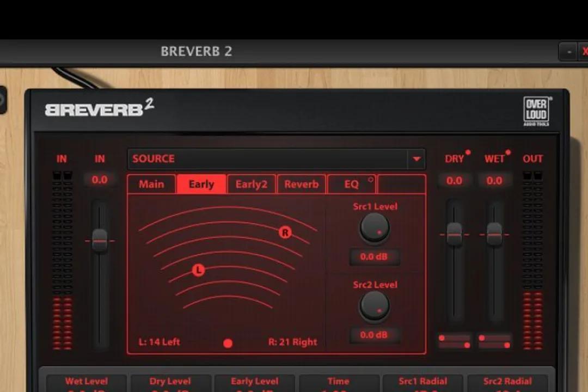Open the Src1 Radial parameter control
The image size is (588, 392).
pyautogui.click(x=424, y=381)
